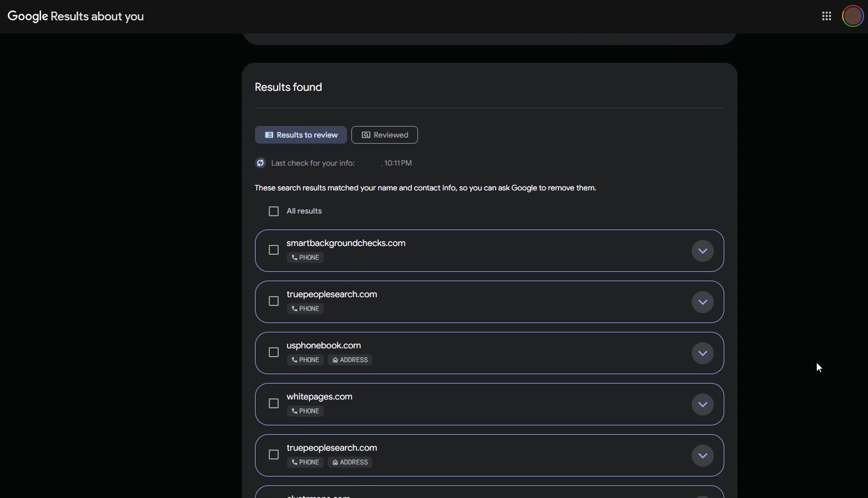Expand the usphonebook.com result
868x498 pixels.
pyautogui.click(x=702, y=353)
